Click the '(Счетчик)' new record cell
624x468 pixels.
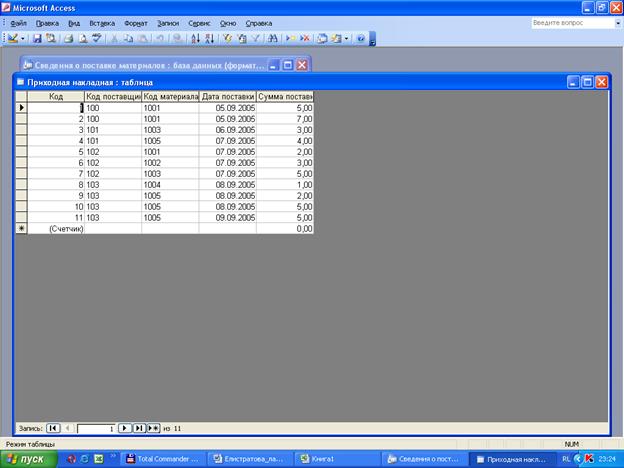click(56, 228)
